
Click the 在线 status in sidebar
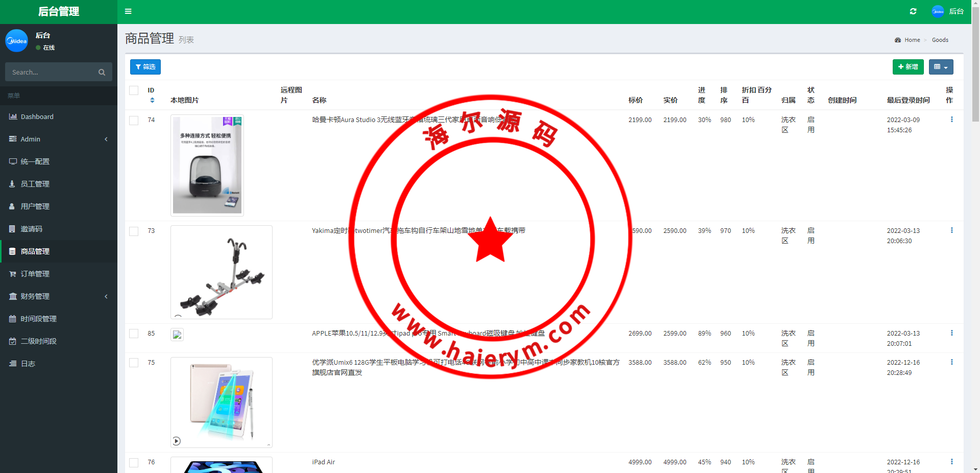(45, 48)
